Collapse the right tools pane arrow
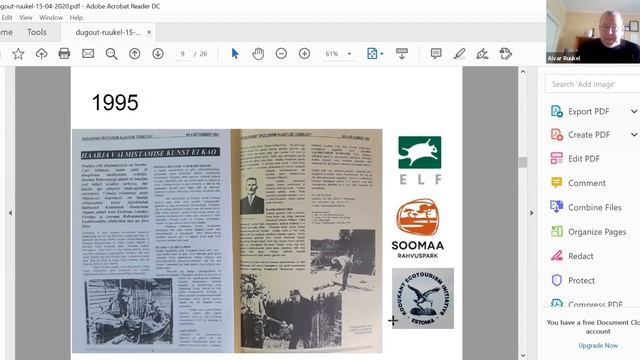640x360 pixels. point(531,213)
